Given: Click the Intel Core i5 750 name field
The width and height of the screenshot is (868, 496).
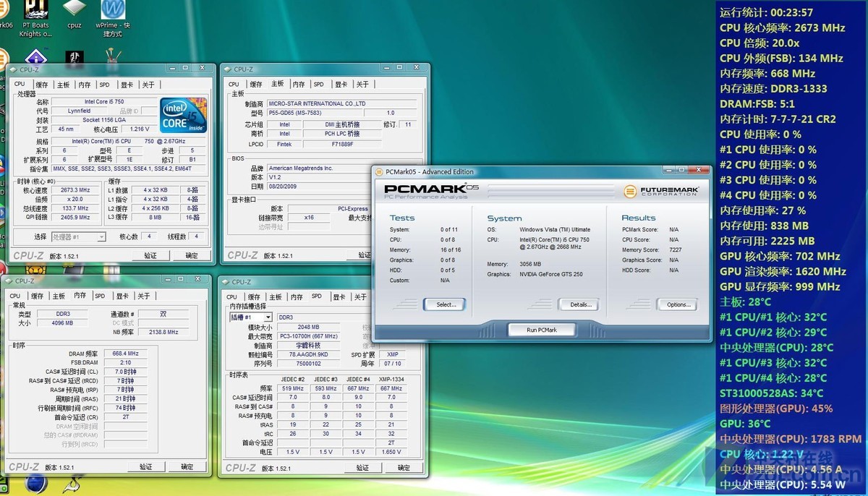Looking at the screenshot, I should [103, 102].
